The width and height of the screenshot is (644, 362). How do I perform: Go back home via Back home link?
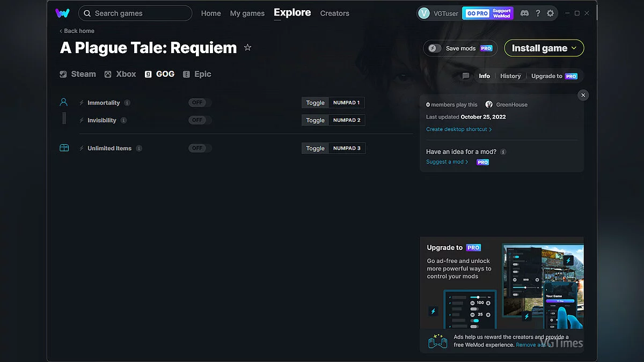point(77,31)
